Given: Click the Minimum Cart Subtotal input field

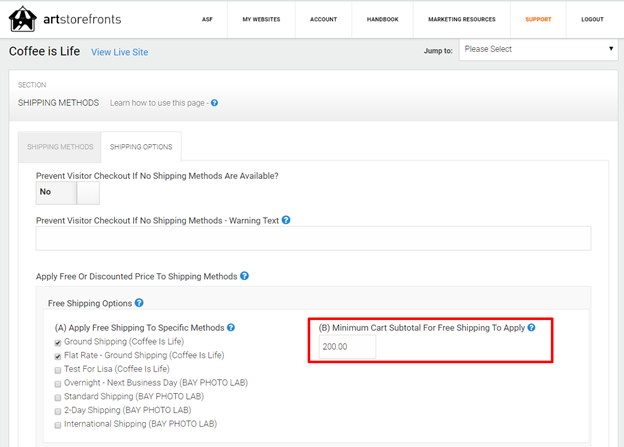Looking at the screenshot, I should (x=347, y=347).
